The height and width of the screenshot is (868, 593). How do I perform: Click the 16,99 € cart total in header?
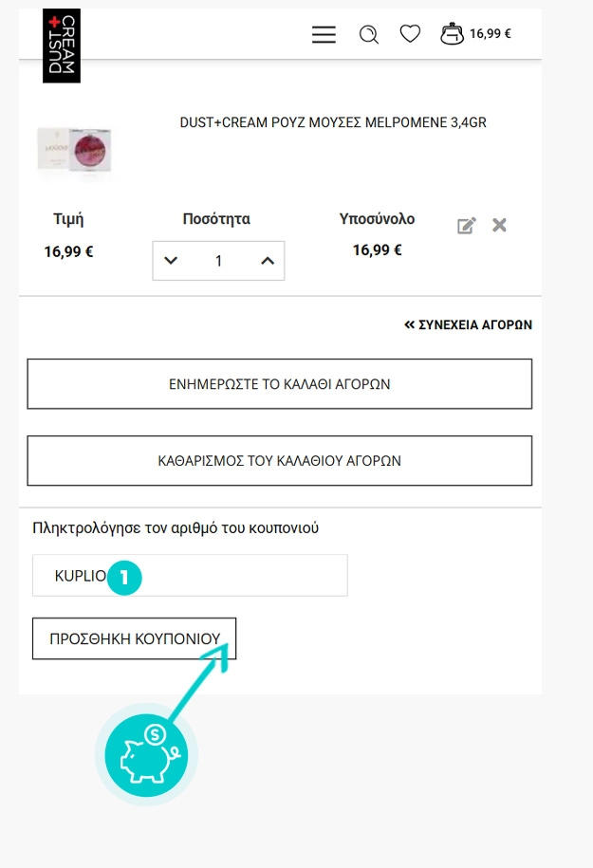[491, 34]
